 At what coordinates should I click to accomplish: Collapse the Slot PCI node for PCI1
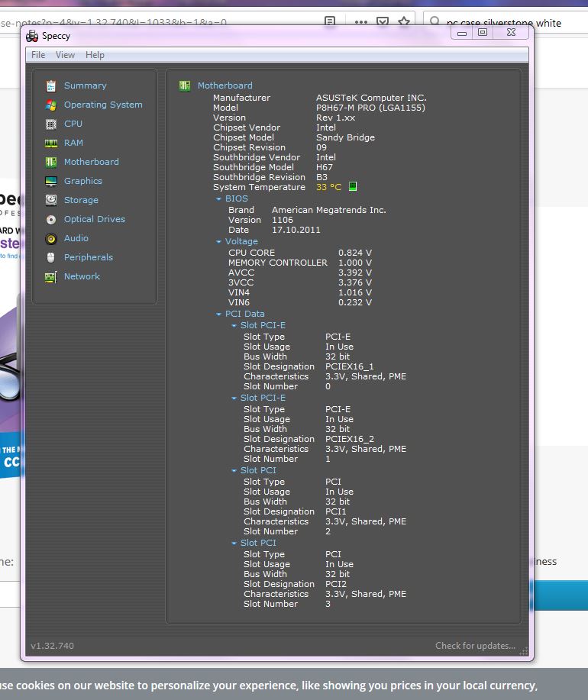(x=234, y=470)
